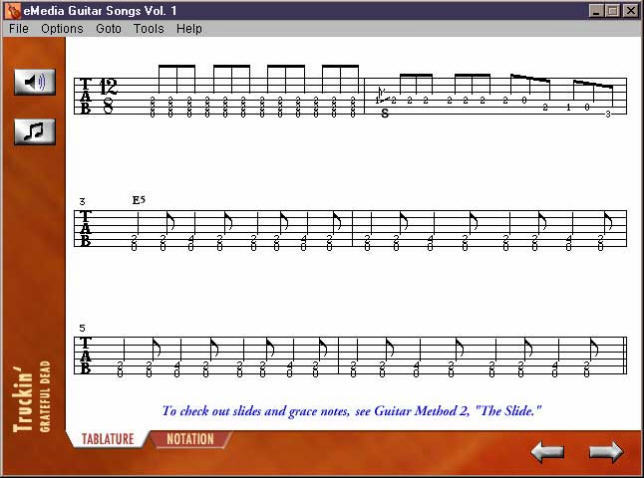Advance to next page with right arrow
The width and height of the screenshot is (644, 478).
(606, 452)
